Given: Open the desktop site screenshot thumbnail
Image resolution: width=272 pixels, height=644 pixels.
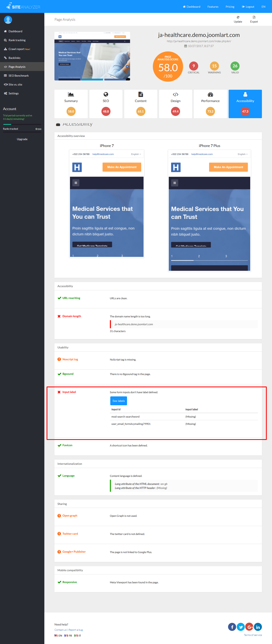Looking at the screenshot, I should click(92, 56).
